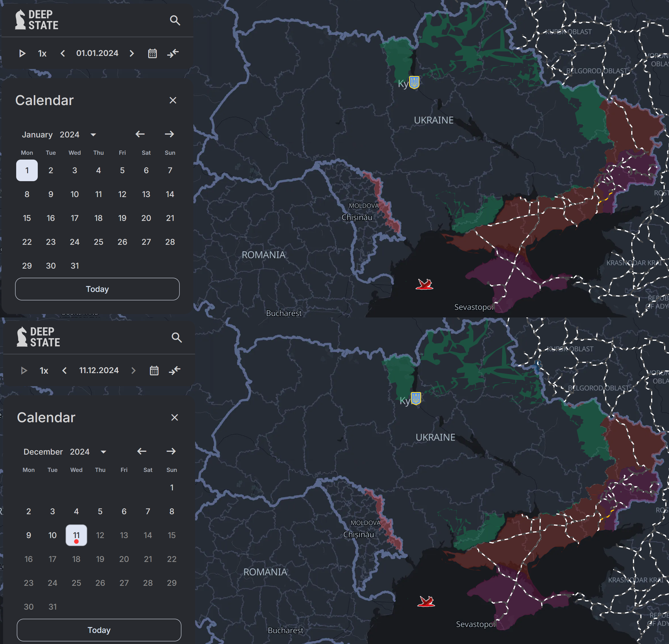Click Chișinău label on bottom map
The width and height of the screenshot is (669, 644).
359,534
